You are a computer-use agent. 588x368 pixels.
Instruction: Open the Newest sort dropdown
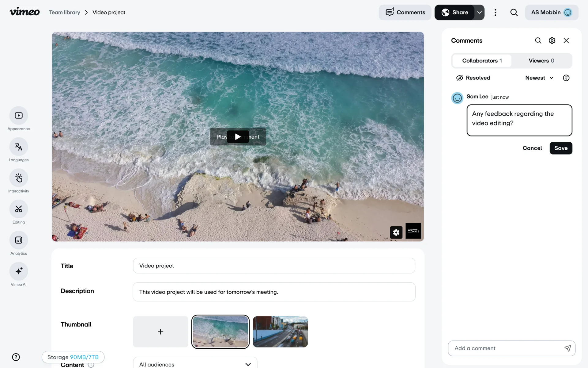coord(539,78)
